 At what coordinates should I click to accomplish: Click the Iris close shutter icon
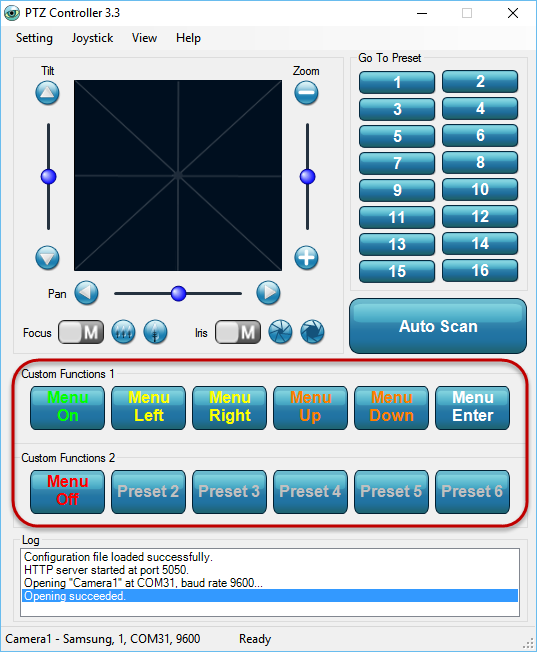coord(280,332)
